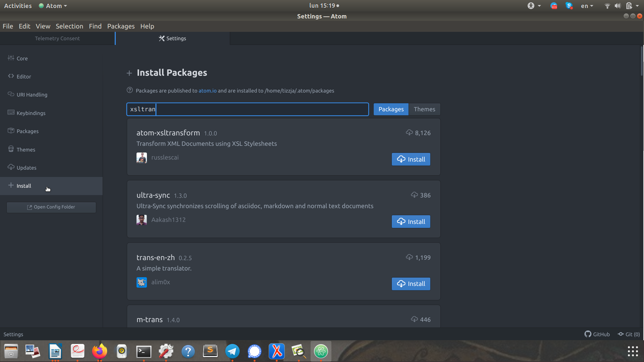Open Editor settings panel
This screenshot has width=644, height=362.
point(51,76)
